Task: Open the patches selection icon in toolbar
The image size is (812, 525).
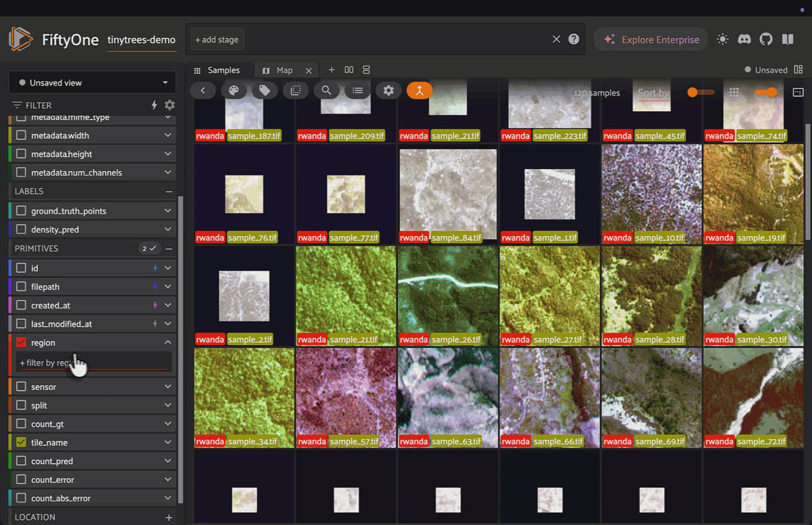Action: tap(296, 91)
